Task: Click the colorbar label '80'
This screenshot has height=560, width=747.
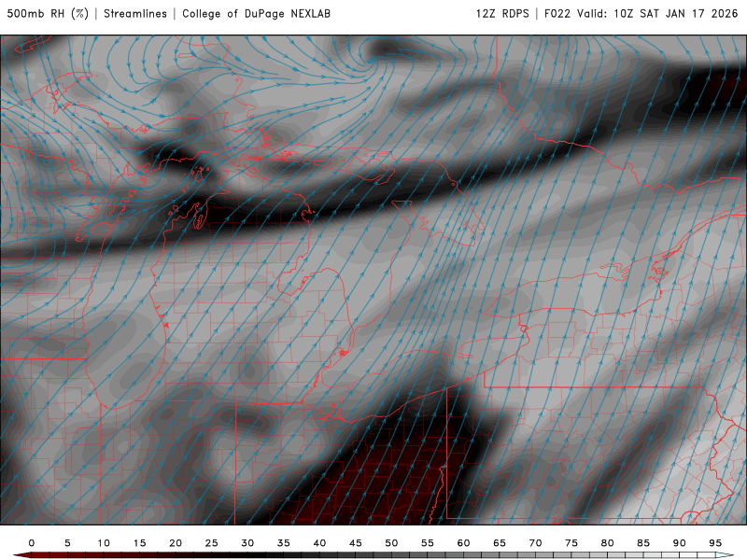Action: 608,543
